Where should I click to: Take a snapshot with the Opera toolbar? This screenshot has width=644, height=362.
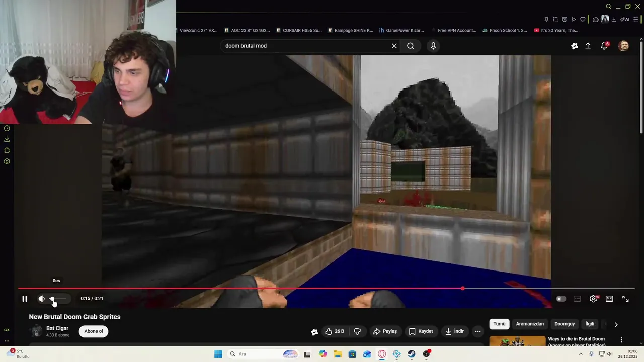(555, 19)
